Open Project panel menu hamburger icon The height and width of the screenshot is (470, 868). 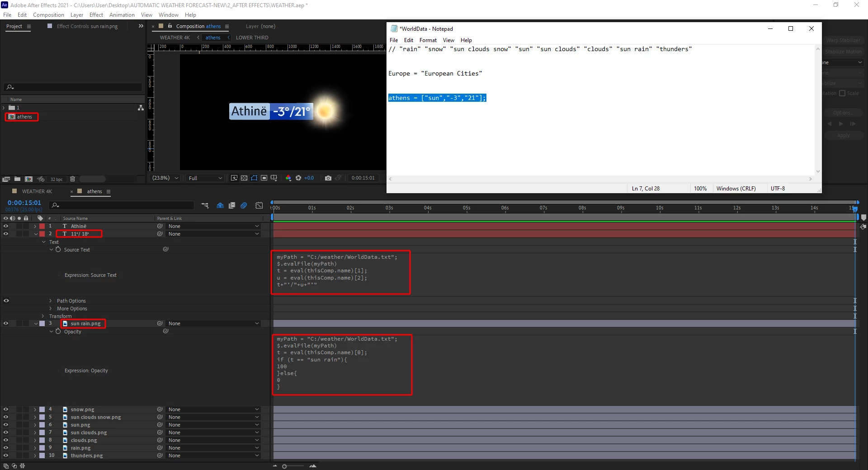(x=29, y=26)
